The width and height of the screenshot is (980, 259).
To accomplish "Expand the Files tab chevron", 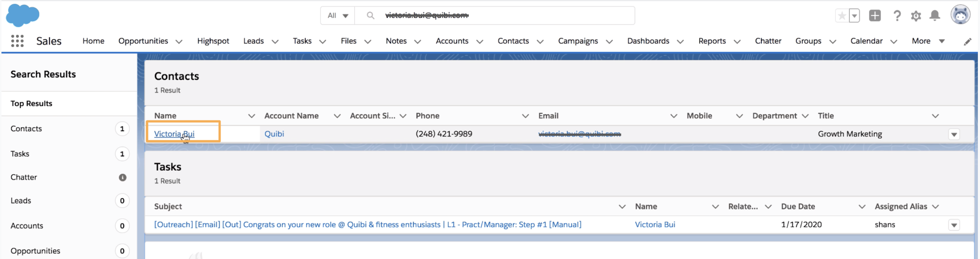I will coord(368,41).
